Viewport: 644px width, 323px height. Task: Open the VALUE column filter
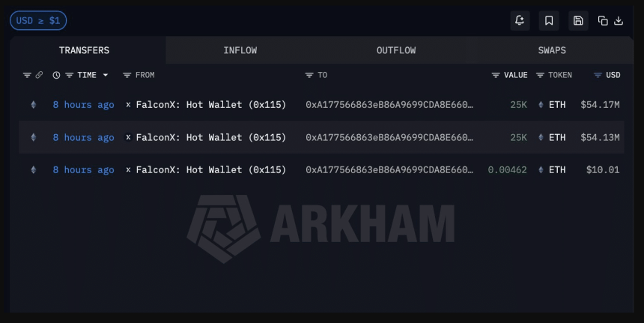496,75
